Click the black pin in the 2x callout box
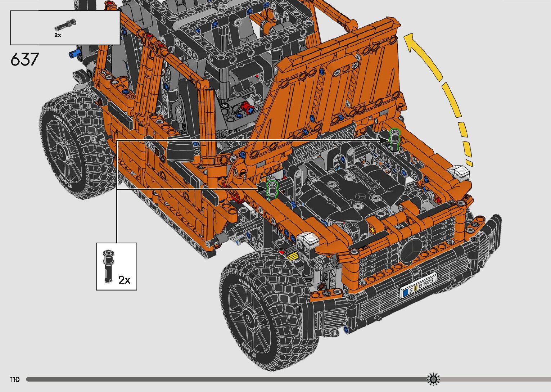 (x=108, y=266)
